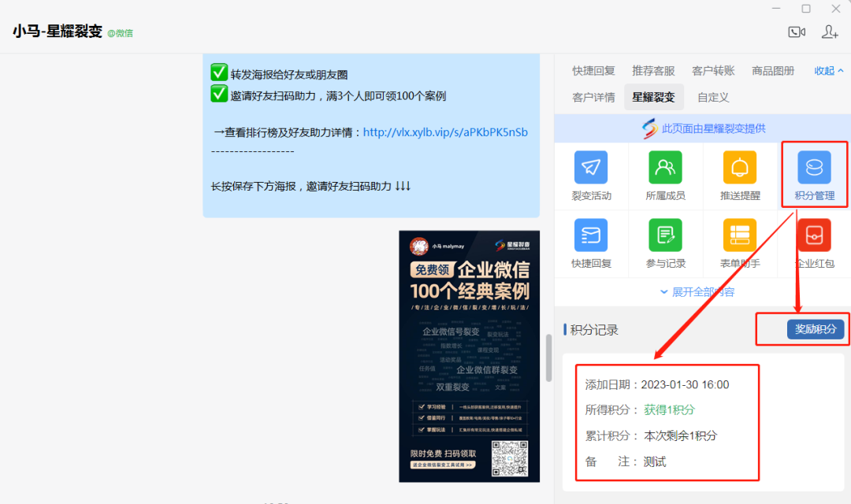Image resolution: width=851 pixels, height=504 pixels.
Task: Open the 裂变活动 (Fission Activity) icon
Action: point(591,175)
